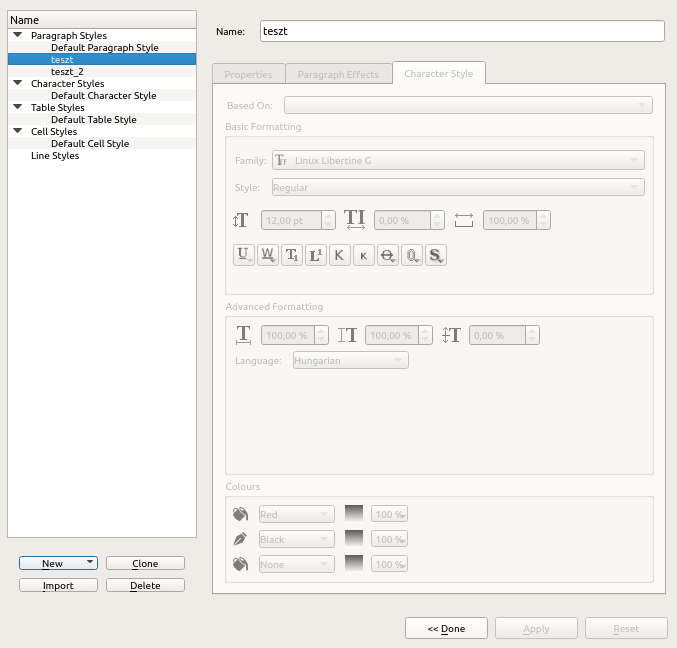The image size is (677, 648).
Task: Collapse the Character Styles tree group
Action: tap(17, 84)
